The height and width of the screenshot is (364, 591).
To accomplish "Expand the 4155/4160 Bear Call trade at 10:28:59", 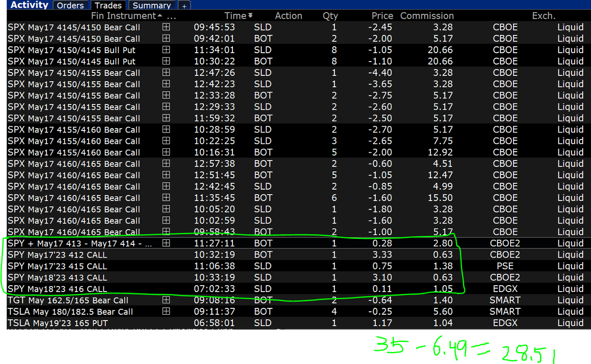I will [166, 130].
